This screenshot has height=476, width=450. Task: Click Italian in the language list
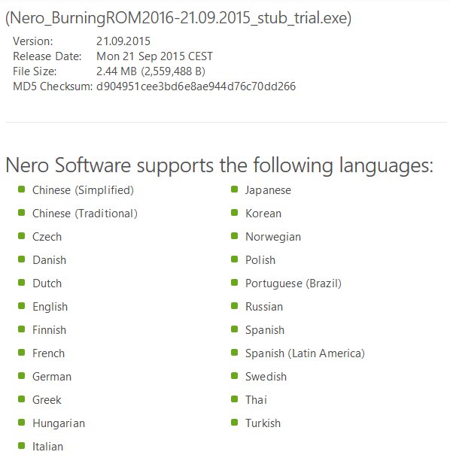[47, 447]
